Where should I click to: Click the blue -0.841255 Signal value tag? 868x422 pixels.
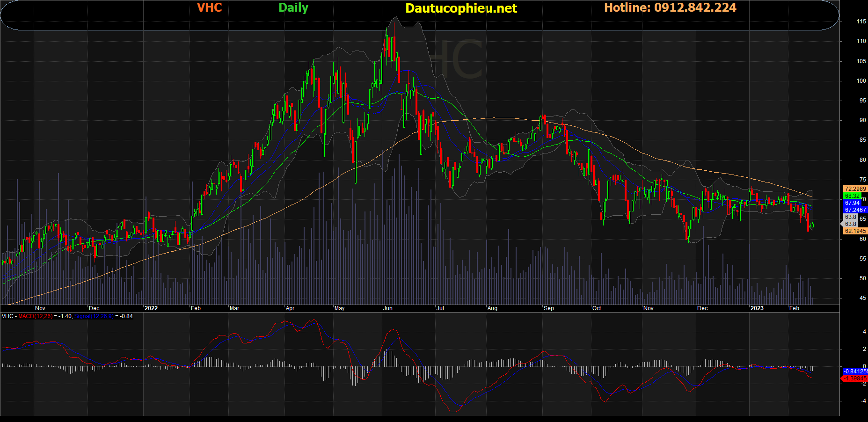855,371
